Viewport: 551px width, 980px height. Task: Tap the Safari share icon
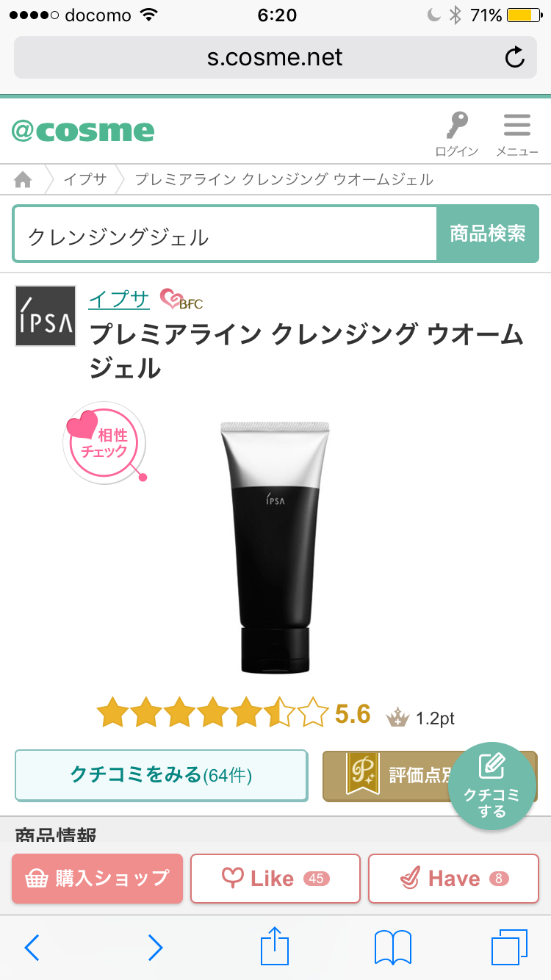[275, 947]
